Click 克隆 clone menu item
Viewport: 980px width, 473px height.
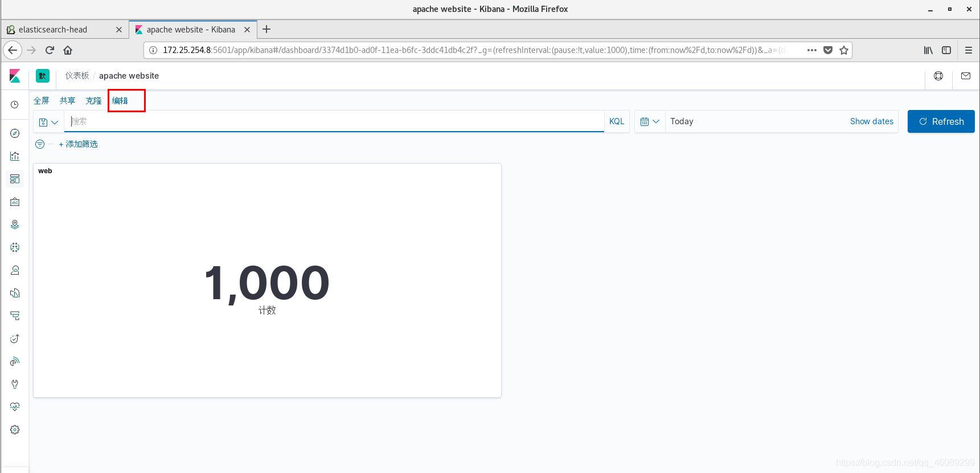(93, 100)
